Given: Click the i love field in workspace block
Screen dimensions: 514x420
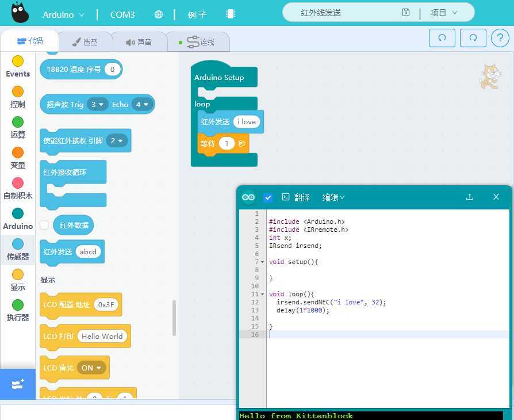Looking at the screenshot, I should tap(247, 122).
